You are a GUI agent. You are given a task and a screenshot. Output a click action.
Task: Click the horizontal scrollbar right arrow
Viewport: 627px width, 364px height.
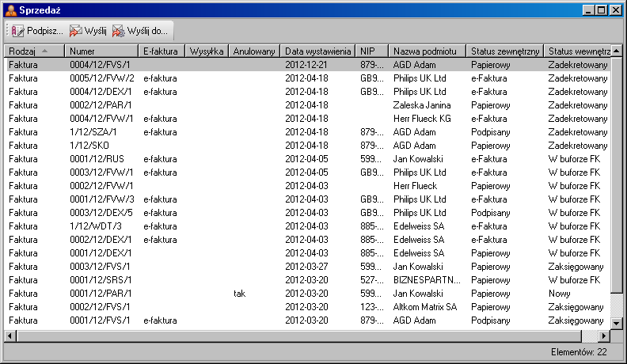(603, 336)
